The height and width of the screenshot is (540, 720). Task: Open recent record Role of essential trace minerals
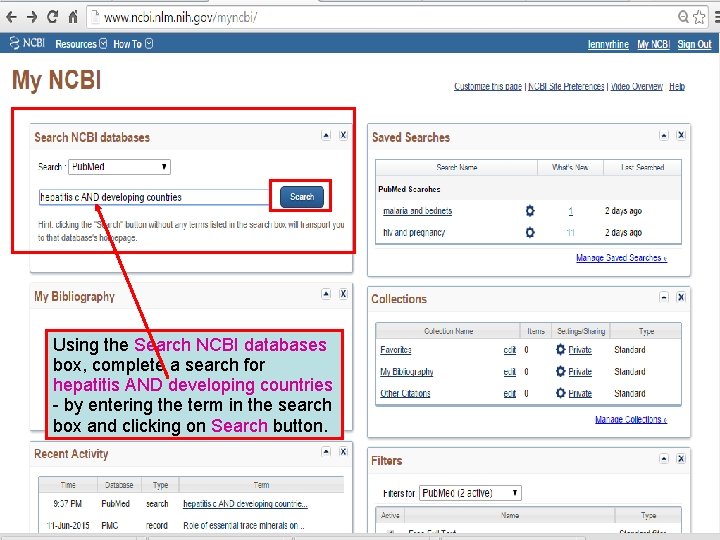(x=243, y=525)
